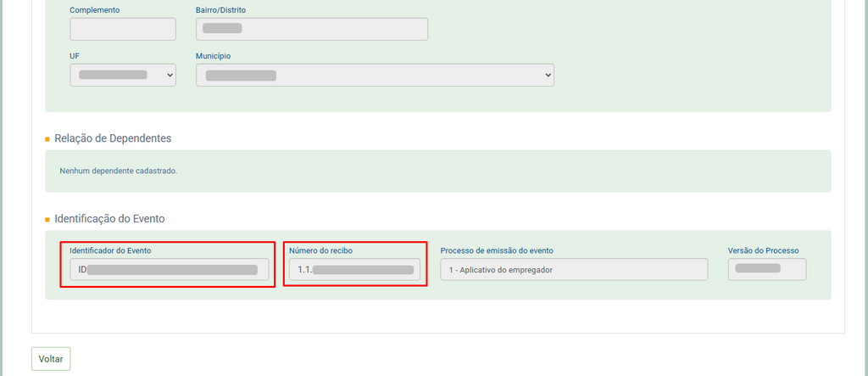Click the Voltar button

(x=51, y=359)
